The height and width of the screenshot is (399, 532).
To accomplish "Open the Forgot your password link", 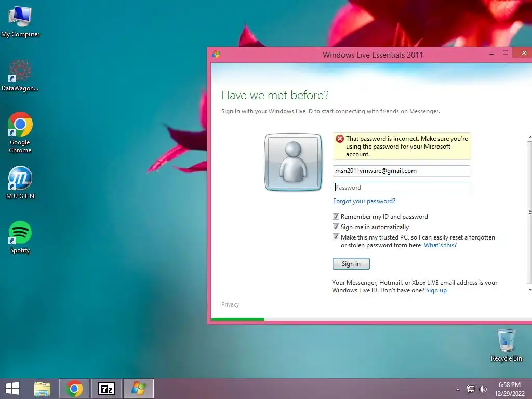I will 364,201.
